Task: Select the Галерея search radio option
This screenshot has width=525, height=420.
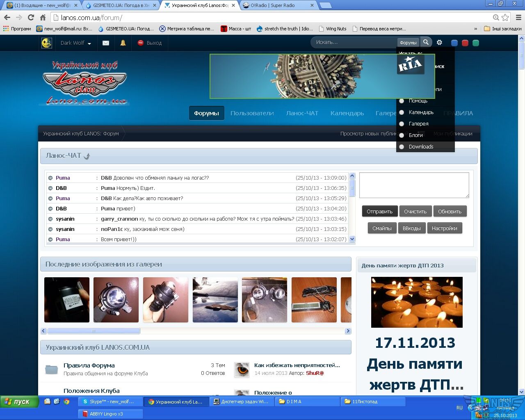Action: coord(402,124)
